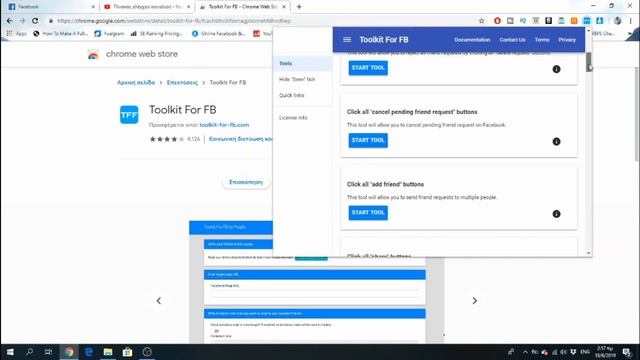Reload the current page
Viewport: 640px width, 360px height.
click(x=35, y=21)
